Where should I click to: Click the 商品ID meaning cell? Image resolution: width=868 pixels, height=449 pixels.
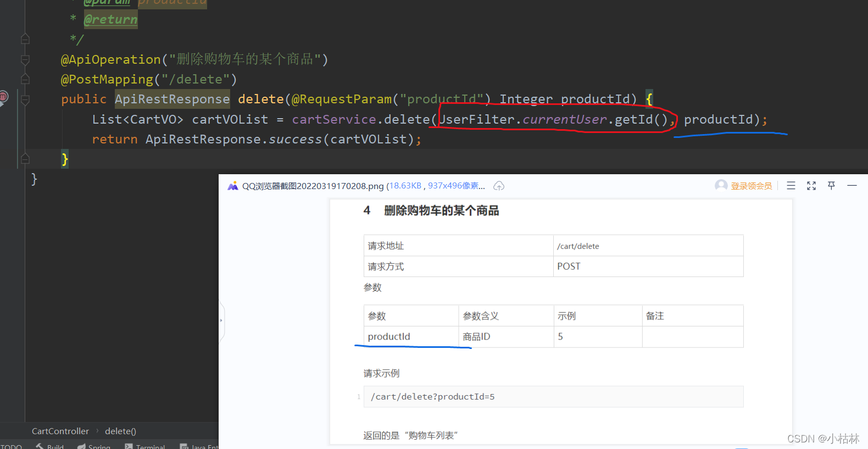tap(507, 336)
